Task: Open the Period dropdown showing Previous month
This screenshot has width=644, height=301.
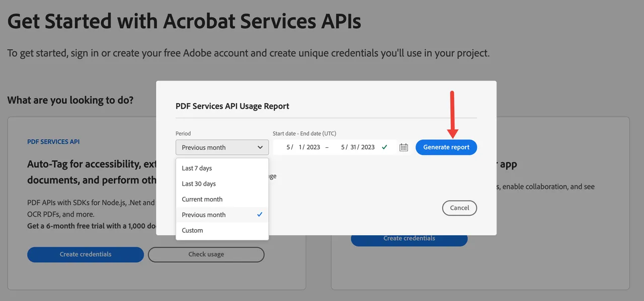Action: point(222,147)
